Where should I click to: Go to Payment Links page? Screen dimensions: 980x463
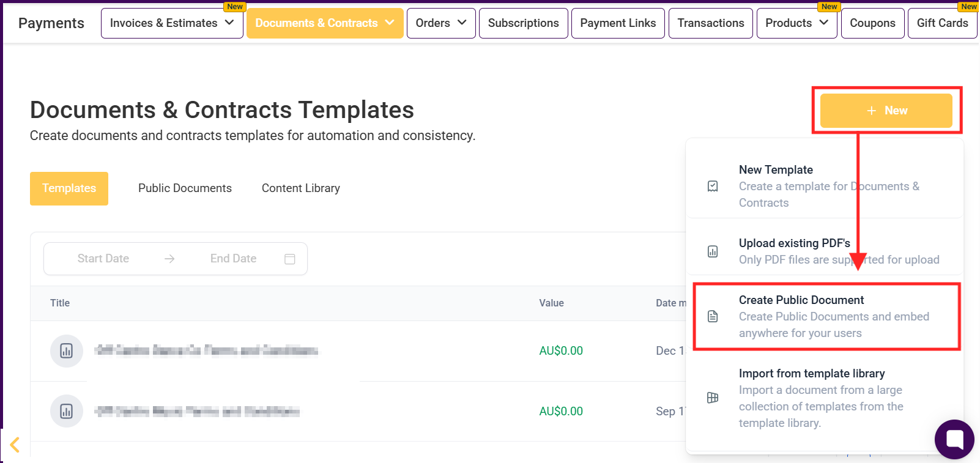click(x=618, y=23)
